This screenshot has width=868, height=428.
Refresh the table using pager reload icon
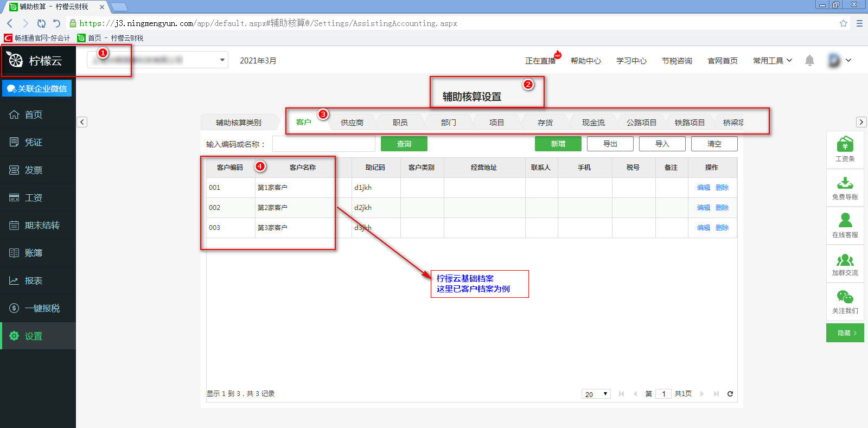pos(730,394)
